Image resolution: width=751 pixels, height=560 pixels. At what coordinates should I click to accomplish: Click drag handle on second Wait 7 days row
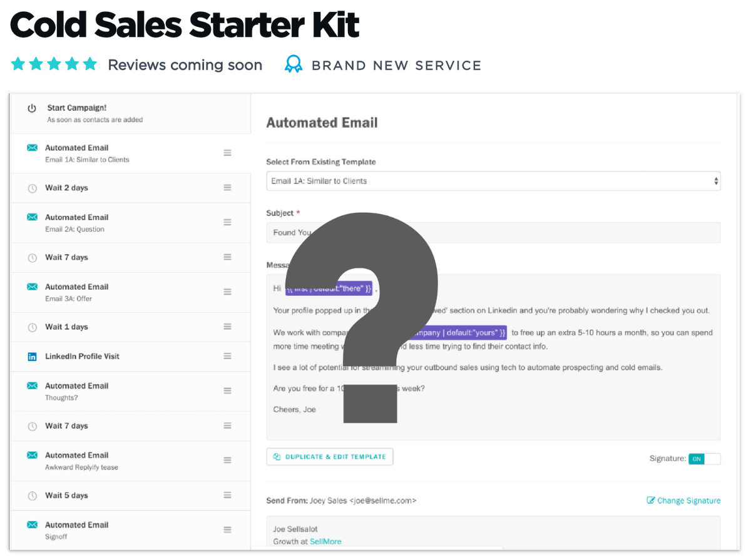[227, 425]
